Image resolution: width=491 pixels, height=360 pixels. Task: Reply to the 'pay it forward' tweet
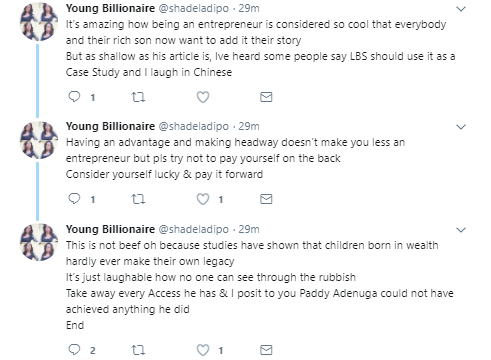pyautogui.click(x=74, y=199)
